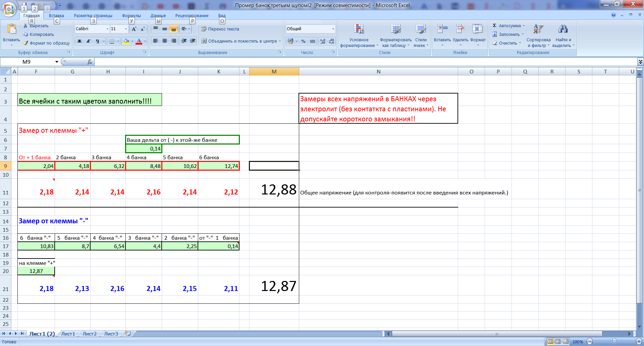Viewport: 644px width, 346px height.
Task: Click the Автосумма button
Action: pos(508,26)
